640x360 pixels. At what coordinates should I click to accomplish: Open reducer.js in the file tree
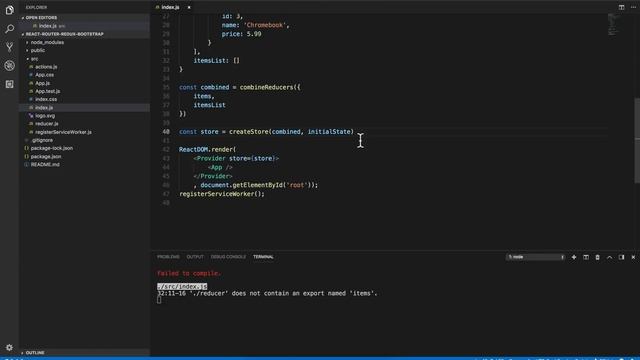(x=47, y=124)
